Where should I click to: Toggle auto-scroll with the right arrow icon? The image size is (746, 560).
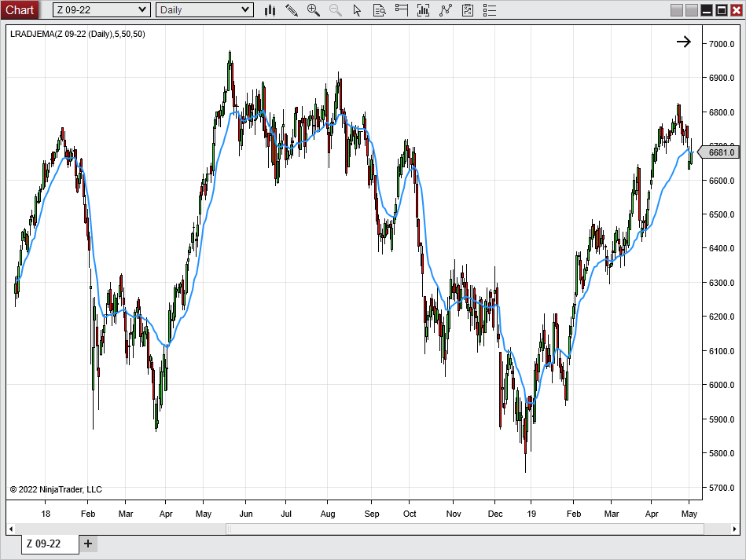pos(683,42)
